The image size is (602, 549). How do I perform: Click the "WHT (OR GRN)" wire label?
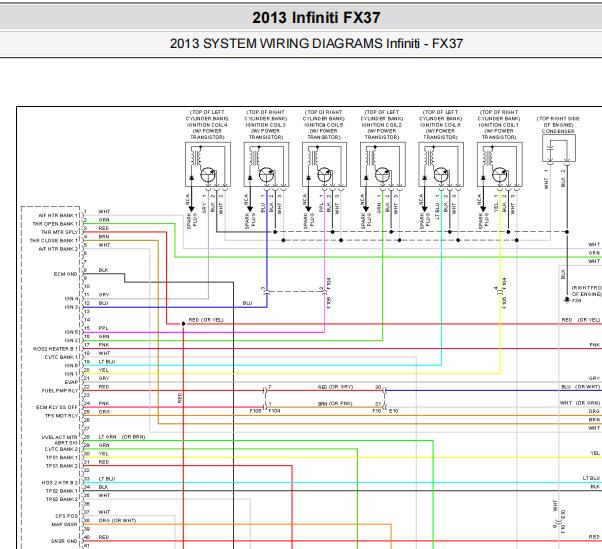pos(580,403)
